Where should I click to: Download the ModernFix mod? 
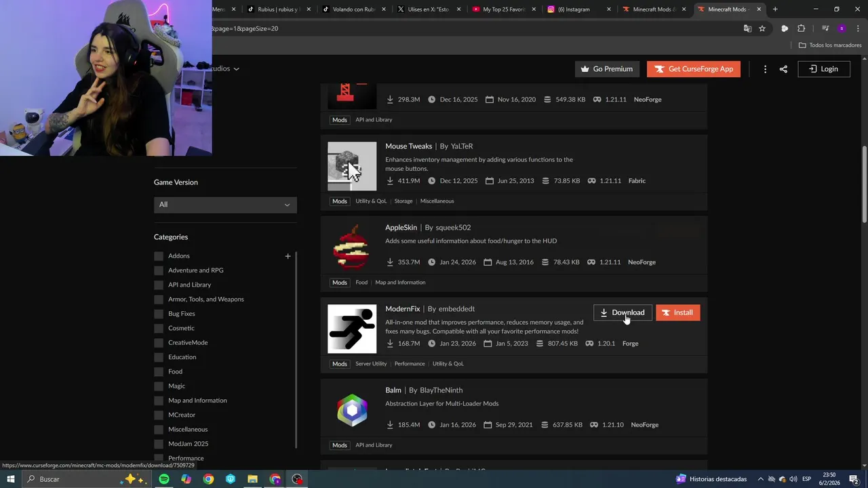coord(623,312)
